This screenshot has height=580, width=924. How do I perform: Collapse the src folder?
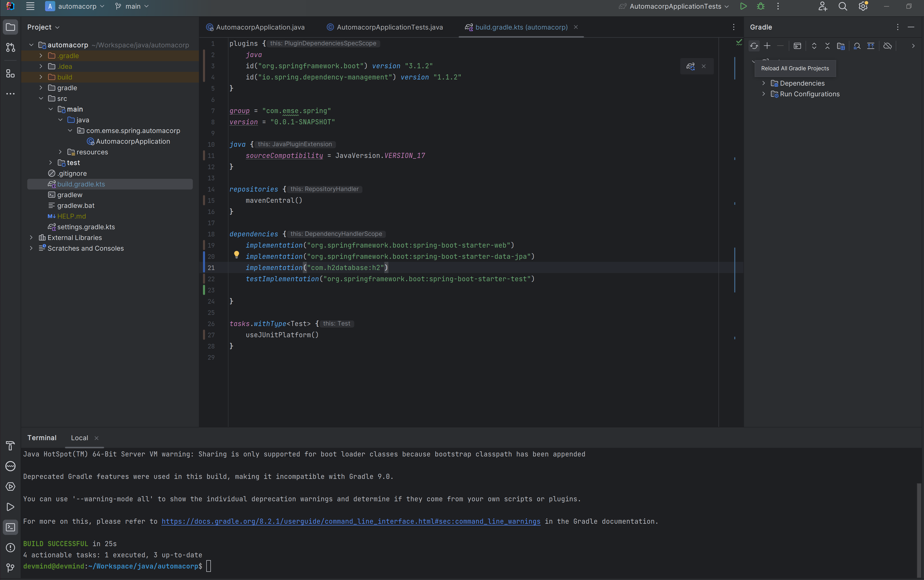(x=41, y=99)
